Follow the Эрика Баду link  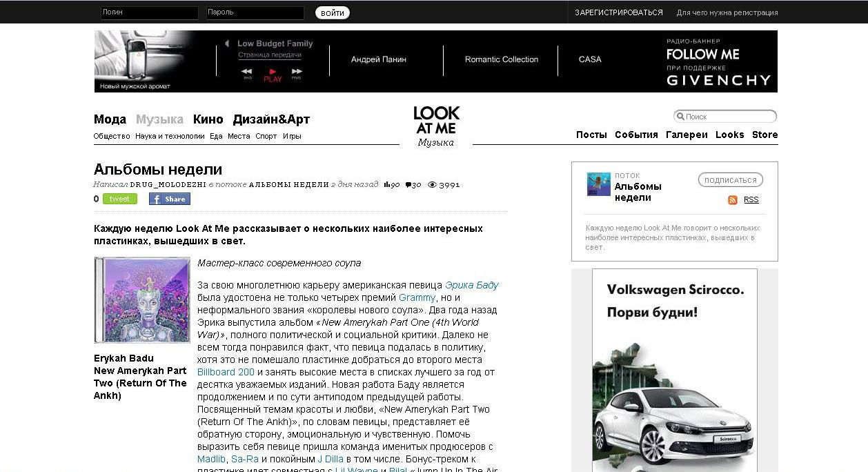472,285
